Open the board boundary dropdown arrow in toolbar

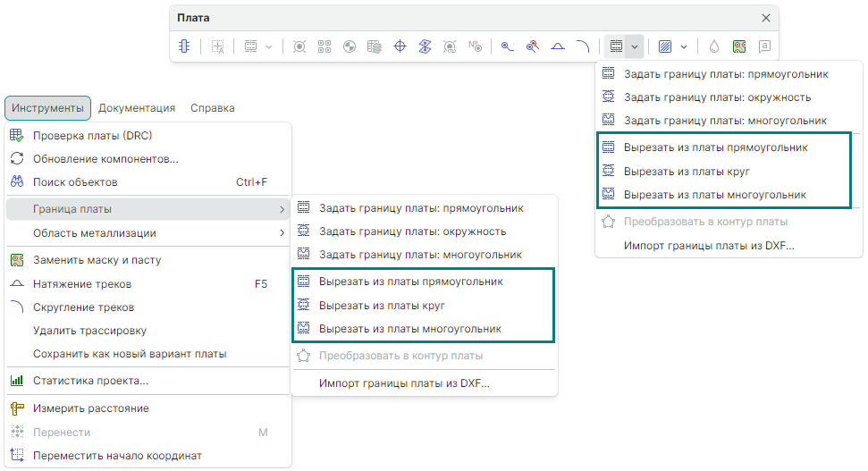pyautogui.click(x=634, y=46)
